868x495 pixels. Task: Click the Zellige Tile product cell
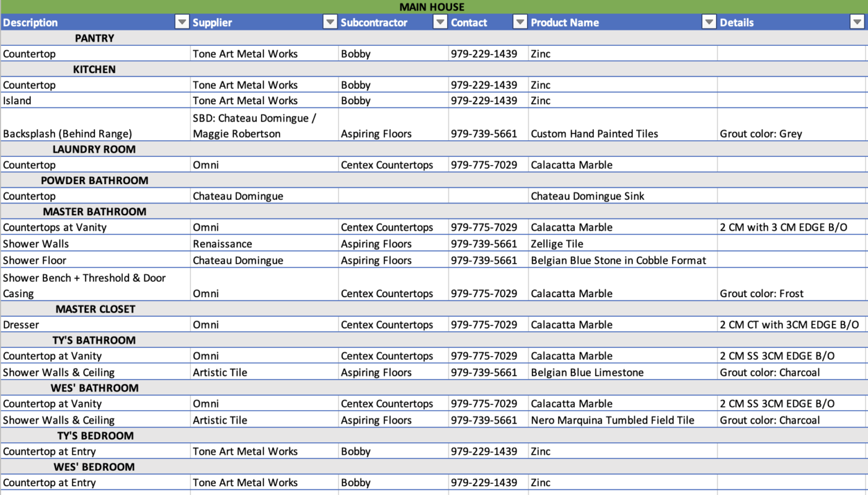point(622,244)
